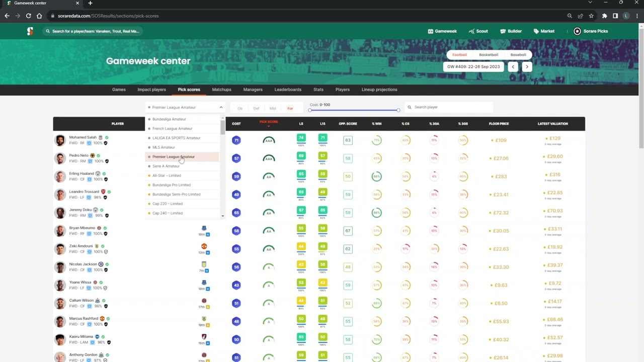Viewport: 644px width, 362px height.
Task: Open the Scout nav link
Action: 478,31
